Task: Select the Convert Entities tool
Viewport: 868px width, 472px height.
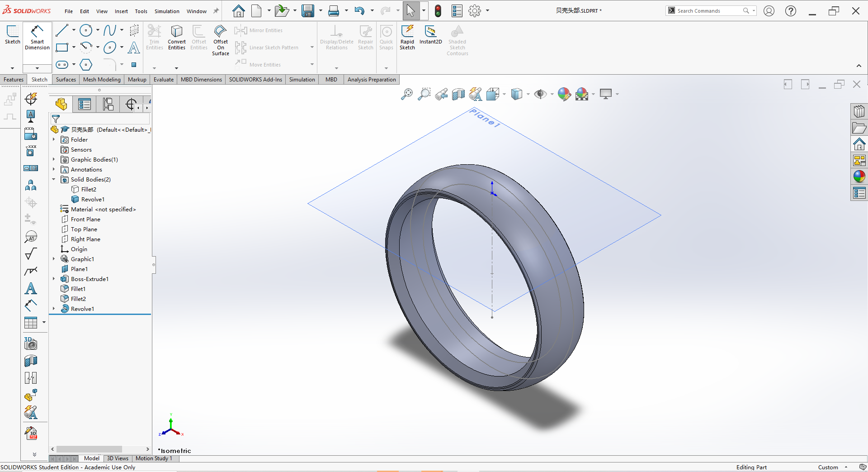Action: [x=176, y=38]
